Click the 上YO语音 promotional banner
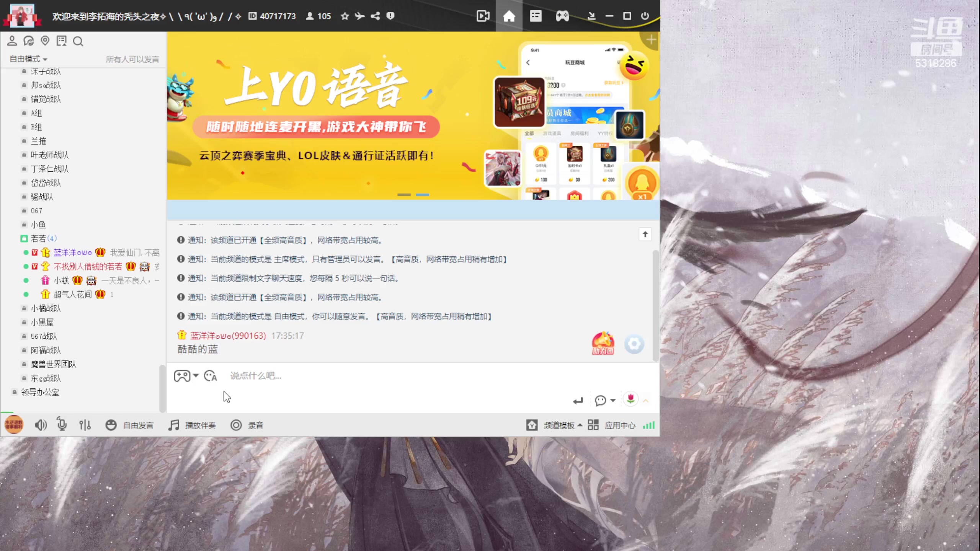This screenshot has width=980, height=551. 413,116
